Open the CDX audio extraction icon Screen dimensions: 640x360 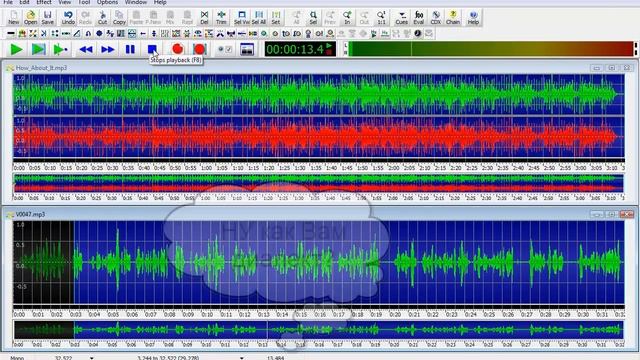click(x=436, y=17)
